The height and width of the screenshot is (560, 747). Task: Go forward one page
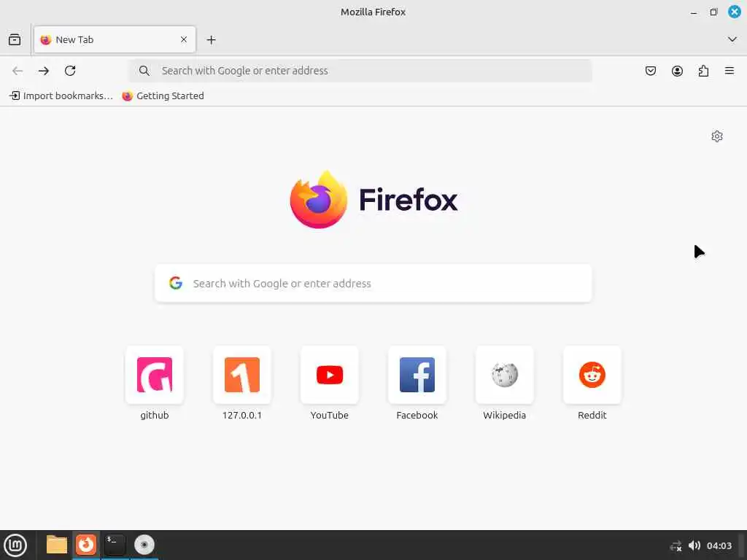tap(44, 71)
